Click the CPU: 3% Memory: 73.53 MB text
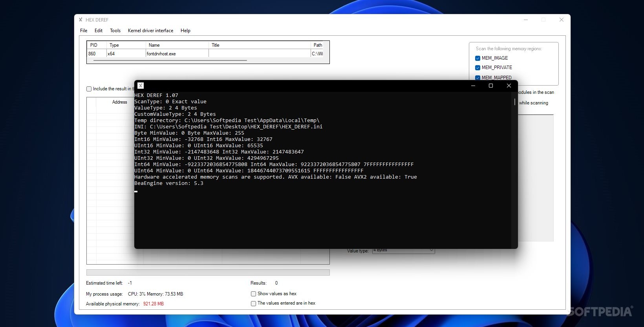Viewport: 644px width, 327px height. pos(156,294)
